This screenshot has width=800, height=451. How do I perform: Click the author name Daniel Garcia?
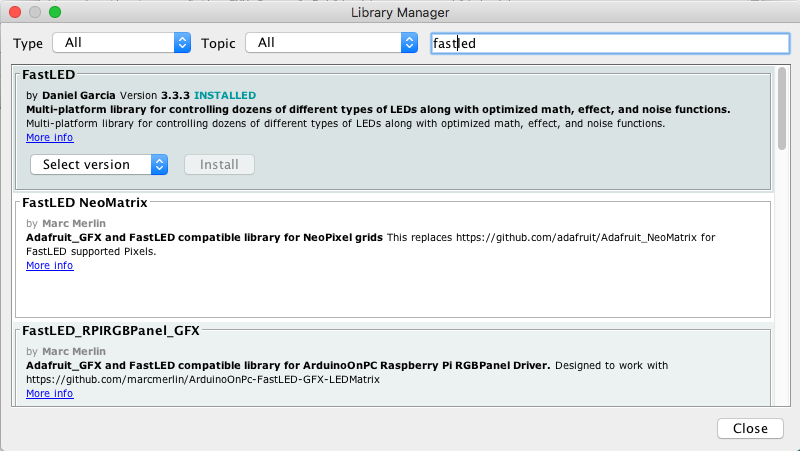tap(79, 95)
